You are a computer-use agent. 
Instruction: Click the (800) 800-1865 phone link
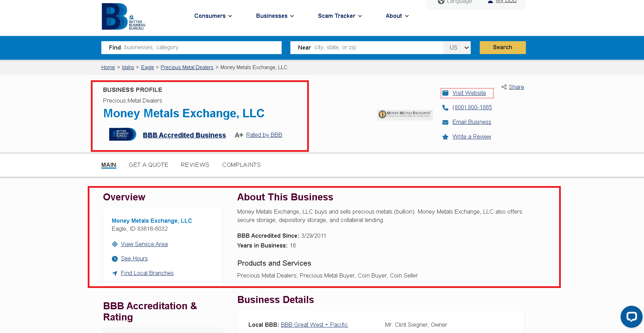click(472, 108)
